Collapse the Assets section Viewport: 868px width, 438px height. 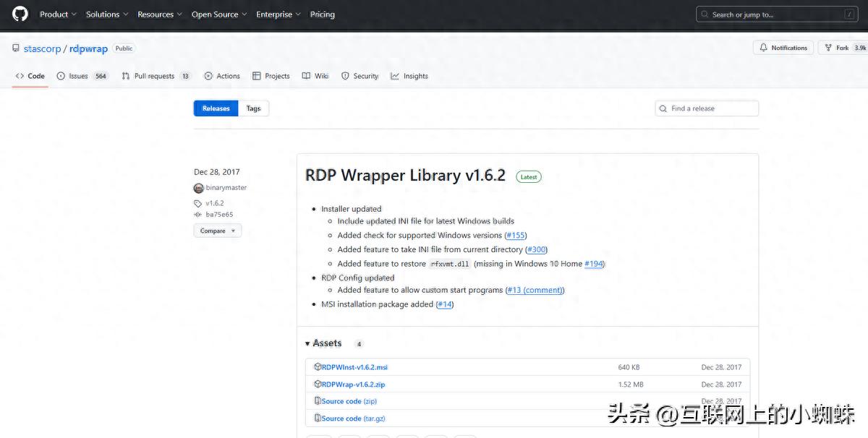point(323,343)
